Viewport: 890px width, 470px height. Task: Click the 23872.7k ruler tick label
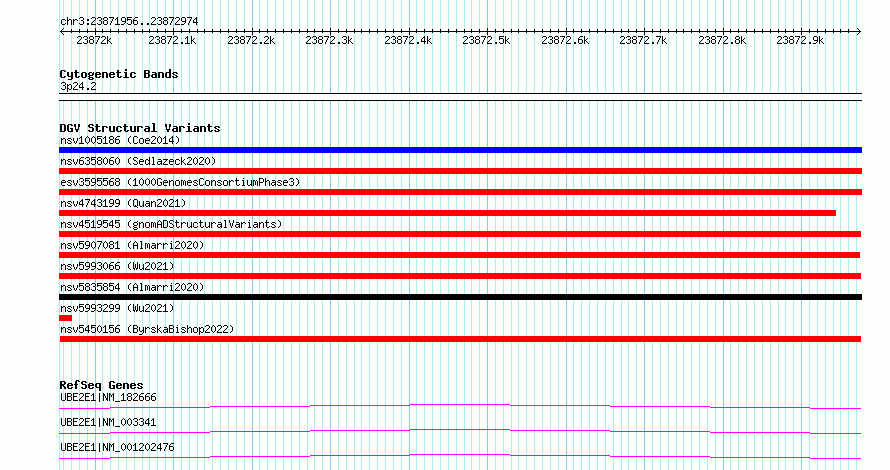pos(643,41)
